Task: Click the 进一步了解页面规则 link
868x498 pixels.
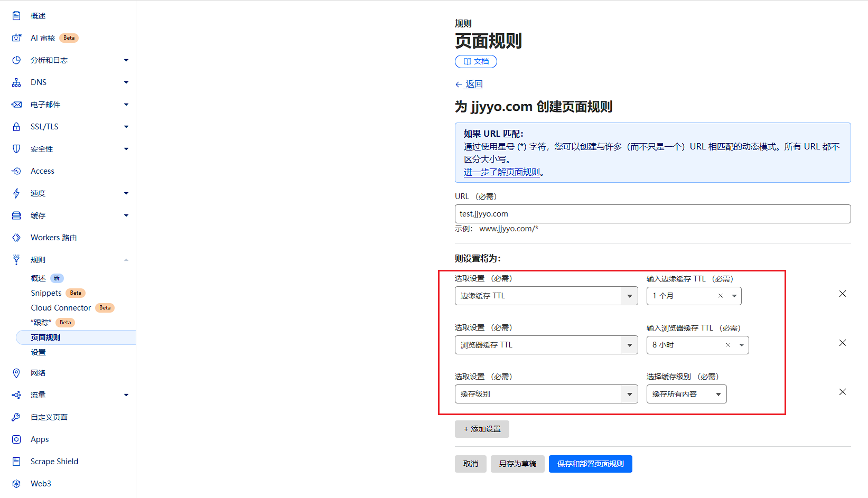Action: pyautogui.click(x=501, y=172)
